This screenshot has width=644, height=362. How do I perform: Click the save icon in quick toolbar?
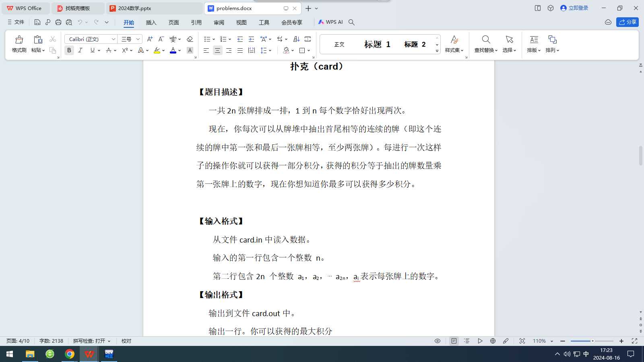pyautogui.click(x=37, y=22)
